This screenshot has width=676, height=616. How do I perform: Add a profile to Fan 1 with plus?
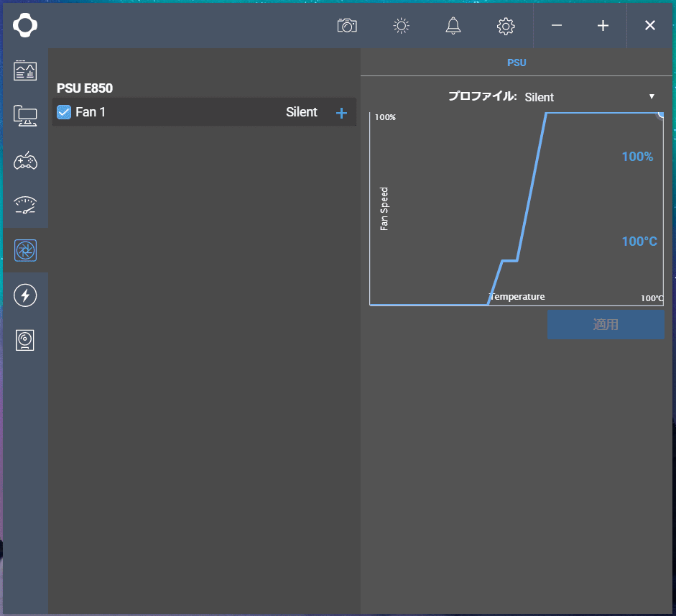coord(341,113)
